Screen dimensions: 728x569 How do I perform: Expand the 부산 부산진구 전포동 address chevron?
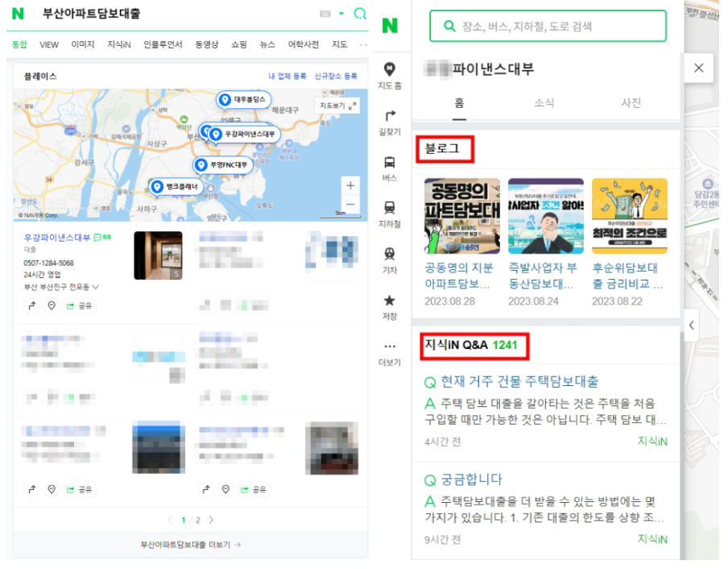tap(96, 288)
